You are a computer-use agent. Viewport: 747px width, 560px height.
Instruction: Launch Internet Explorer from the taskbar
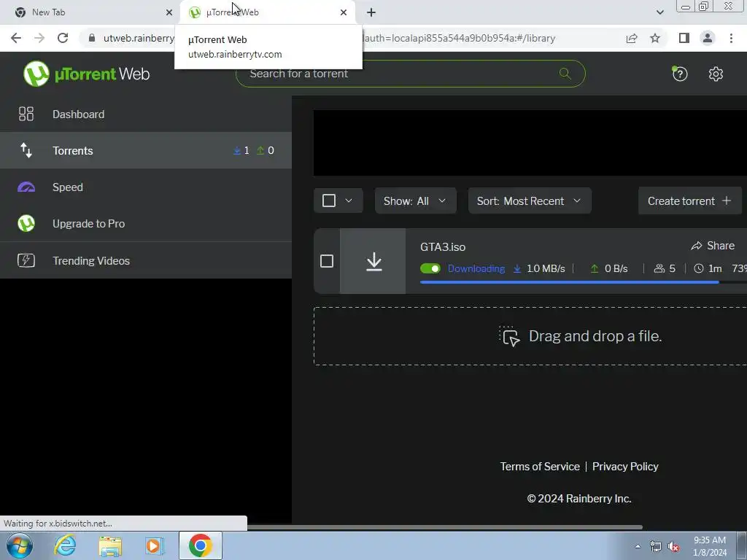point(65,545)
